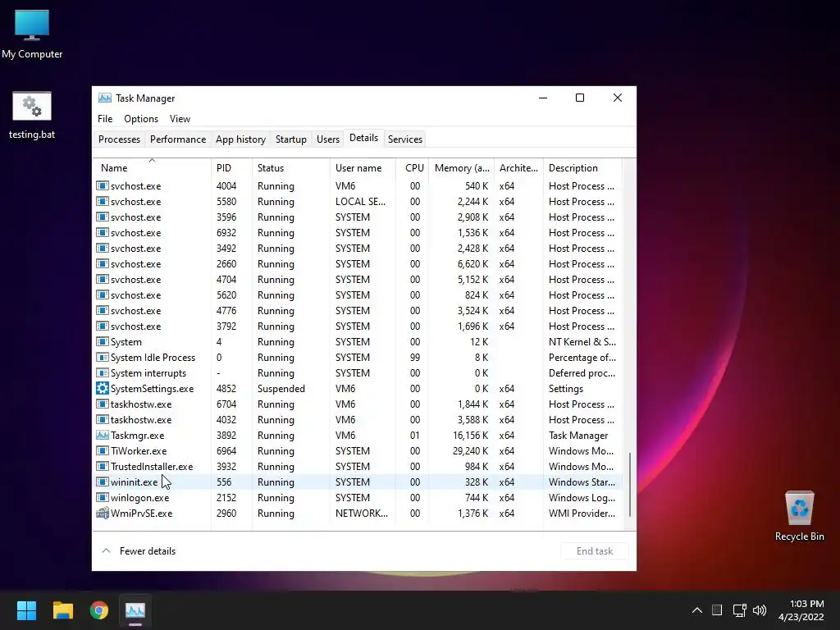Sort by the Description column header
The width and height of the screenshot is (840, 630).
pos(583,167)
